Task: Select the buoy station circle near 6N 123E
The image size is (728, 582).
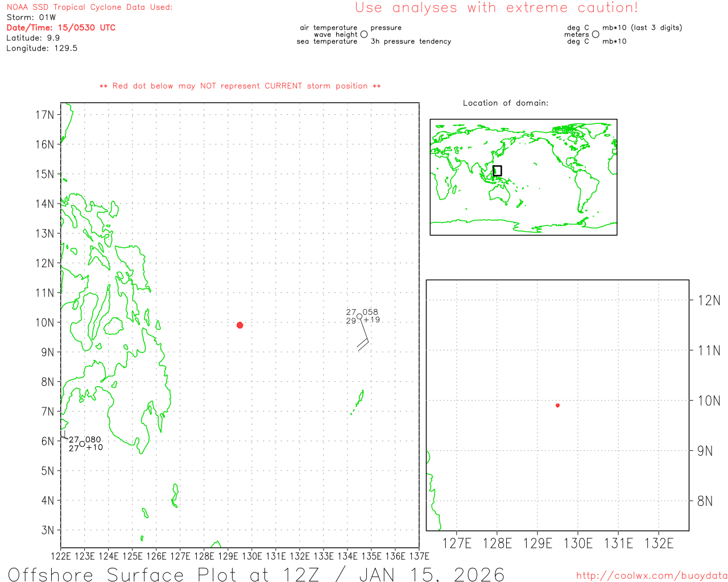Action: tap(82, 444)
